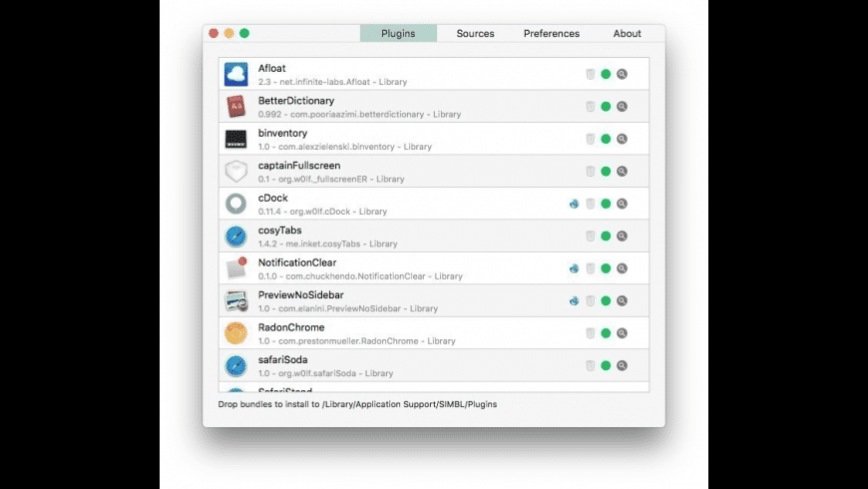Image resolution: width=868 pixels, height=489 pixels.
Task: Show safariSoda with its magnifier icon
Action: [x=622, y=365]
